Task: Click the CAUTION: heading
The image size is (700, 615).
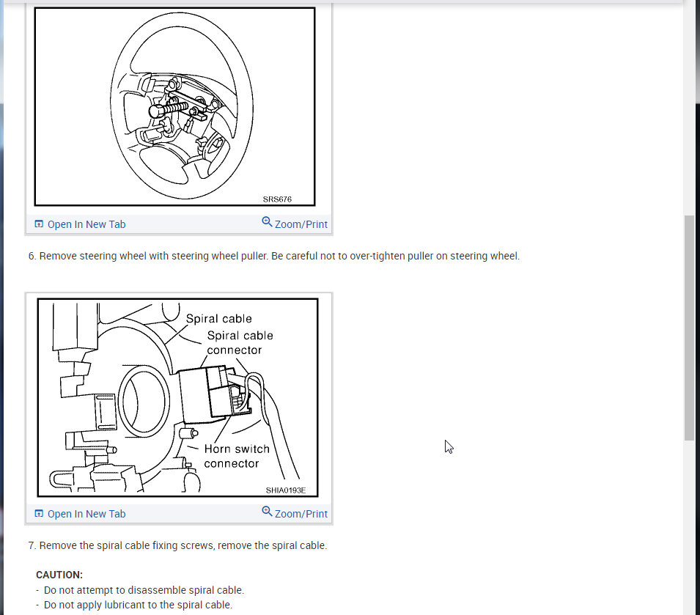Action: (59, 575)
